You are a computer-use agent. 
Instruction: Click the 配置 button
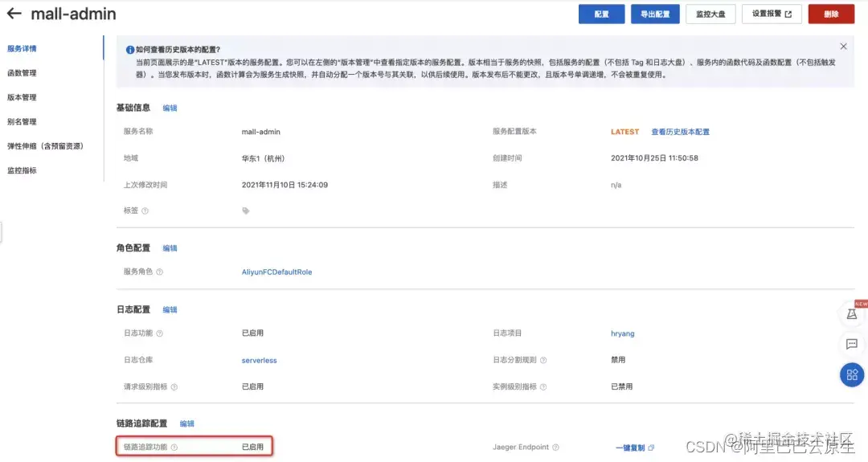pos(602,14)
